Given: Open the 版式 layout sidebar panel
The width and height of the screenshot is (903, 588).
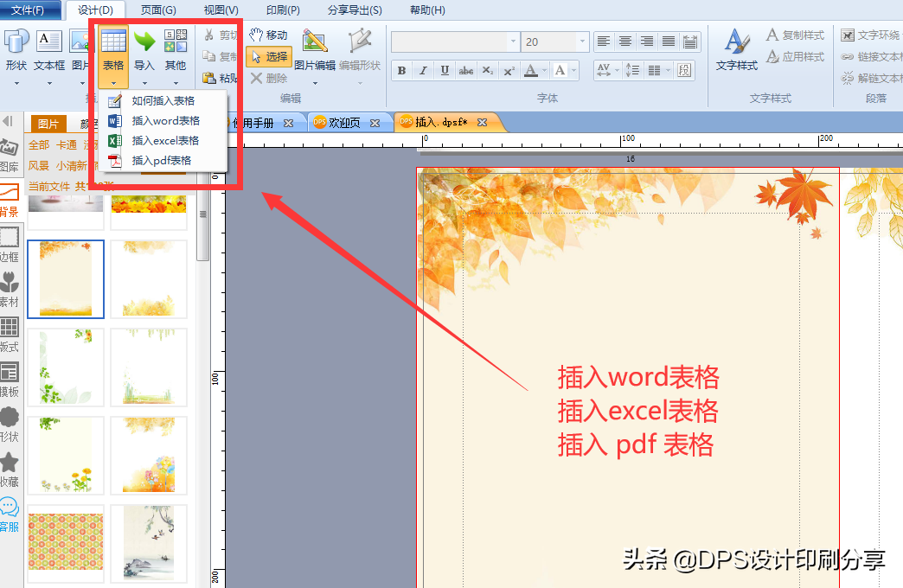Looking at the screenshot, I should [10, 335].
